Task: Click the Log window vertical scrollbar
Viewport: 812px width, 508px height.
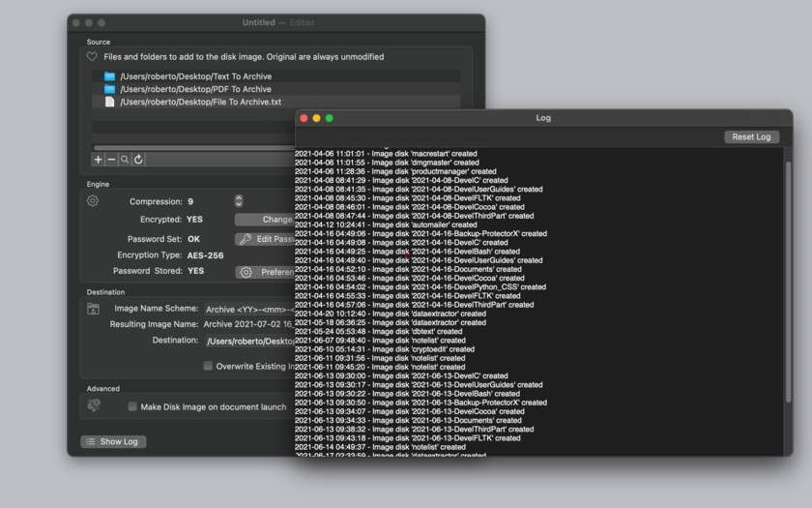Action: (x=788, y=282)
